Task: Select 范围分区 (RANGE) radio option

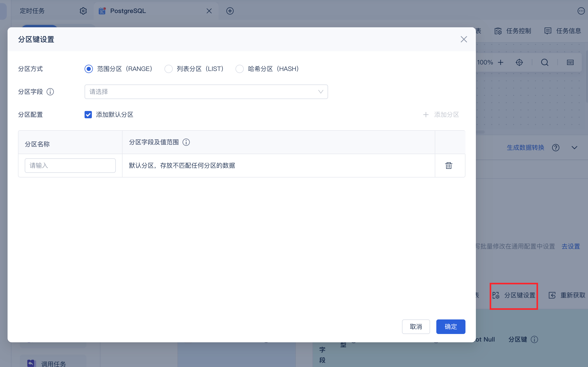Action: click(89, 69)
